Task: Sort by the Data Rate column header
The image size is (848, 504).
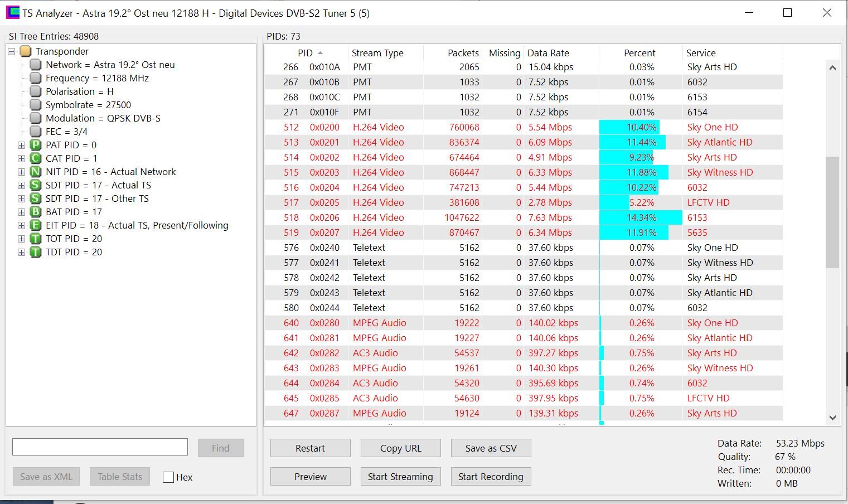Action: pyautogui.click(x=548, y=53)
